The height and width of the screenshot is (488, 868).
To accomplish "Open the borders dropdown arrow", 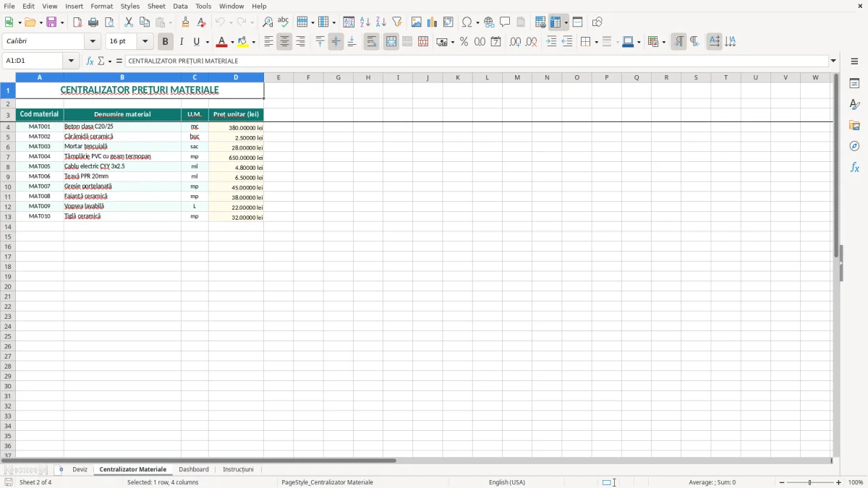I will pos(595,42).
